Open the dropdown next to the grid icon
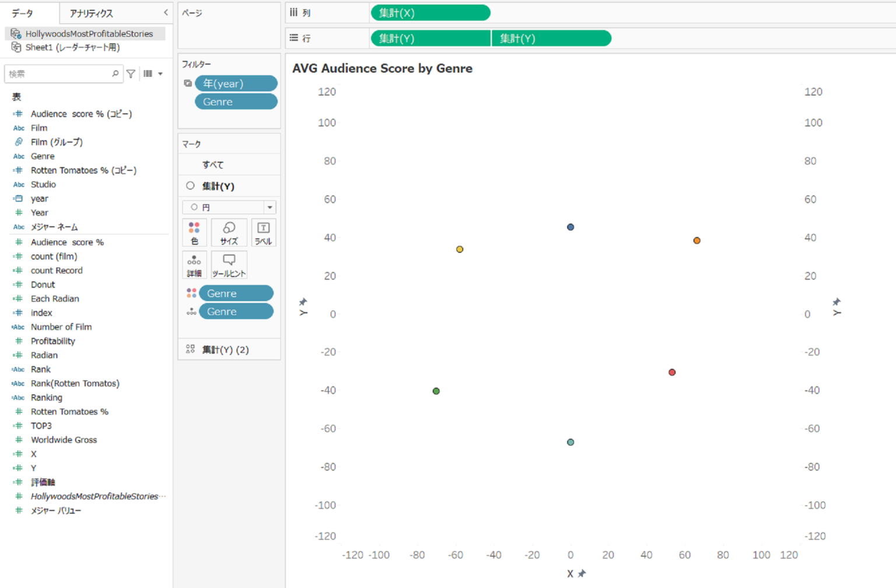 point(160,73)
